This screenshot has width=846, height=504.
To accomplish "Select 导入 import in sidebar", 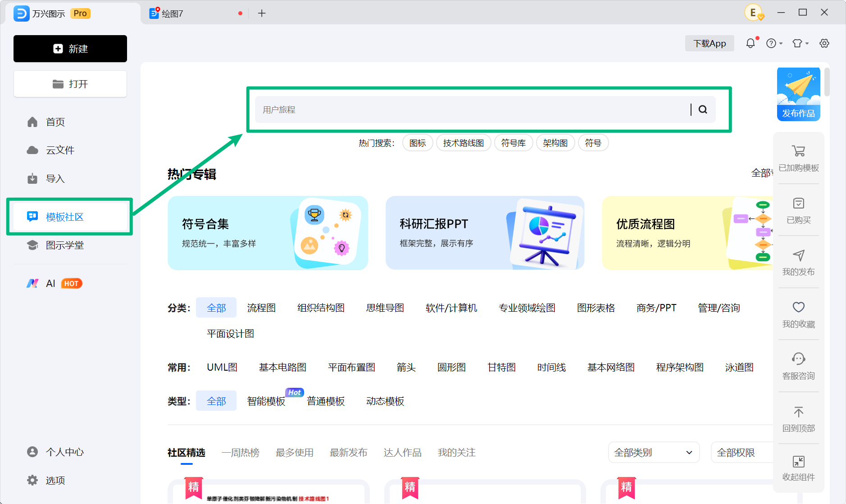I will [55, 179].
